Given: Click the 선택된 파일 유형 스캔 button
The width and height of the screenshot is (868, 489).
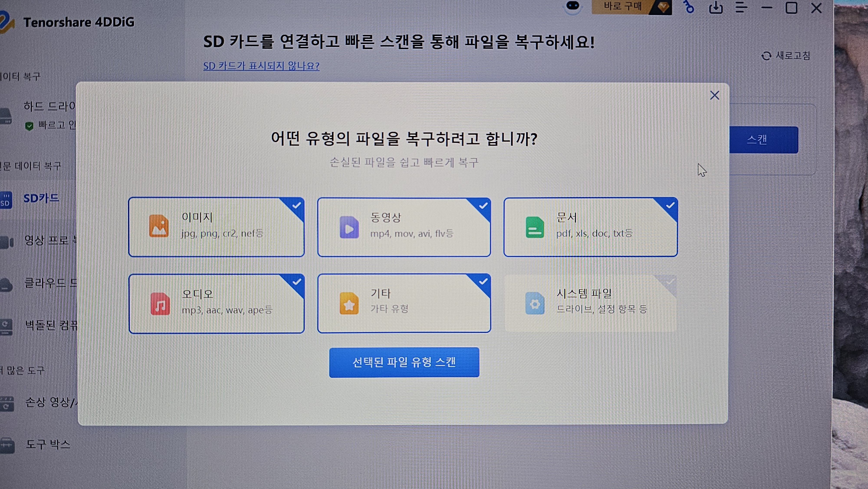Looking at the screenshot, I should pos(404,362).
